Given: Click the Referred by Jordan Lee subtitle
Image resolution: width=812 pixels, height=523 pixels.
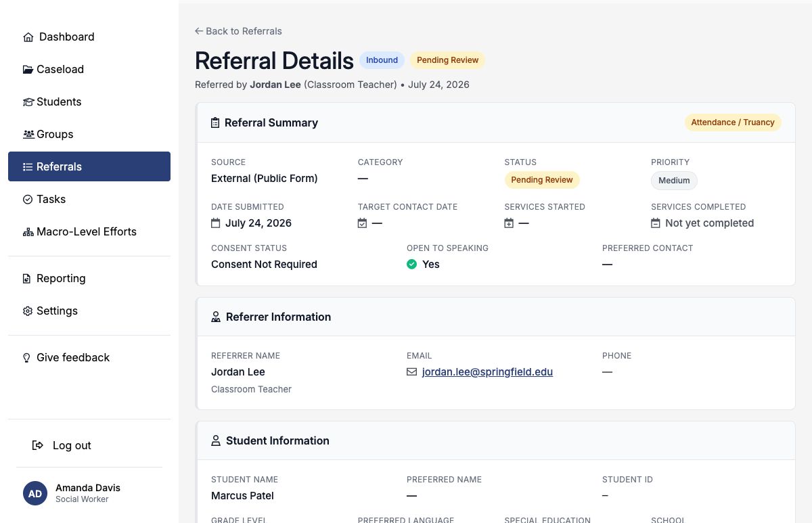Looking at the screenshot, I should pos(332,85).
